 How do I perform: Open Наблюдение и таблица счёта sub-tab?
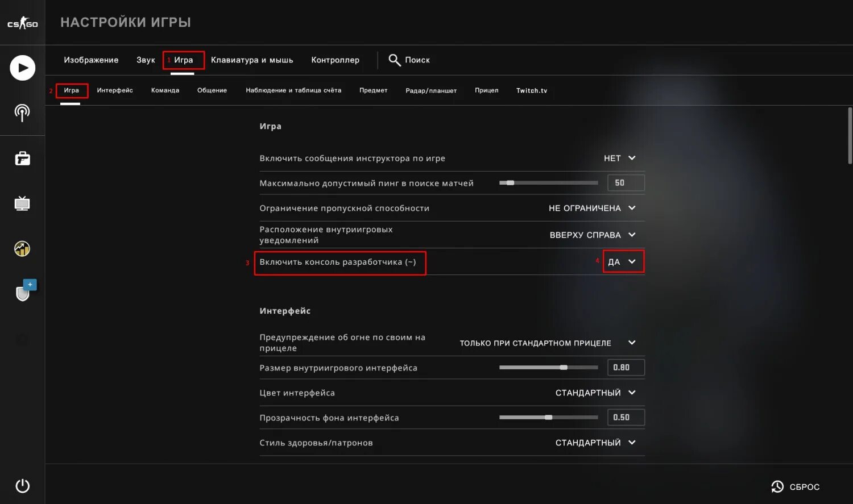tap(293, 90)
